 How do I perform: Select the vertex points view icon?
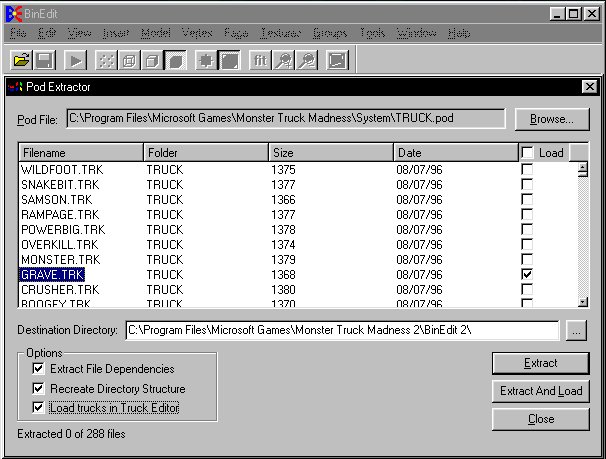(x=106, y=60)
